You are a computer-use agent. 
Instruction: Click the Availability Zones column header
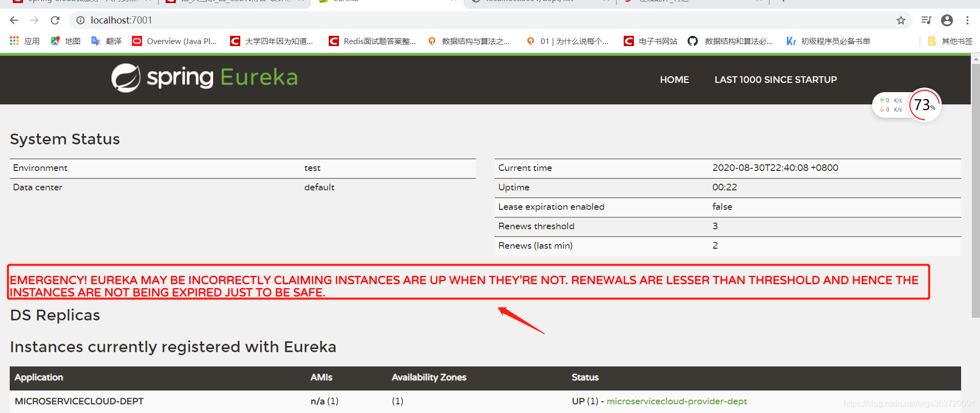click(x=429, y=378)
